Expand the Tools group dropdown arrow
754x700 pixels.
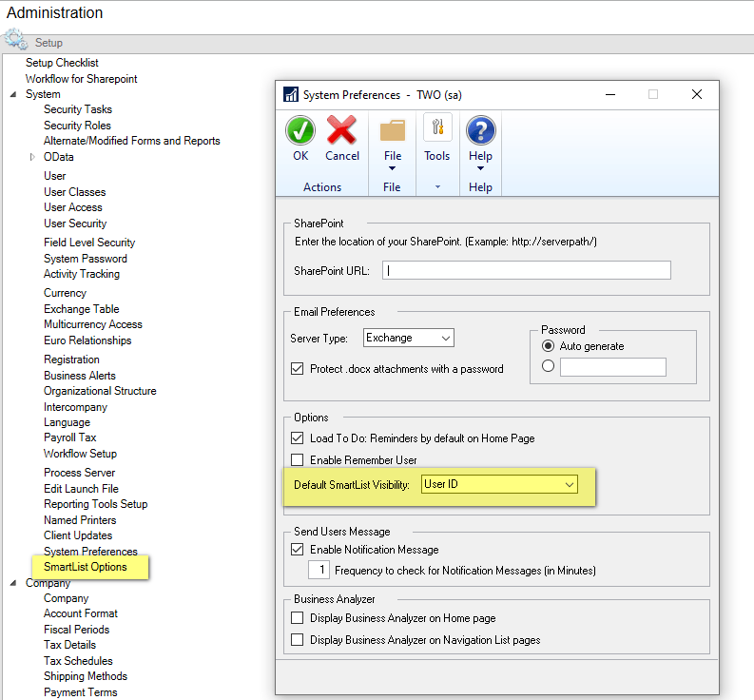click(437, 186)
